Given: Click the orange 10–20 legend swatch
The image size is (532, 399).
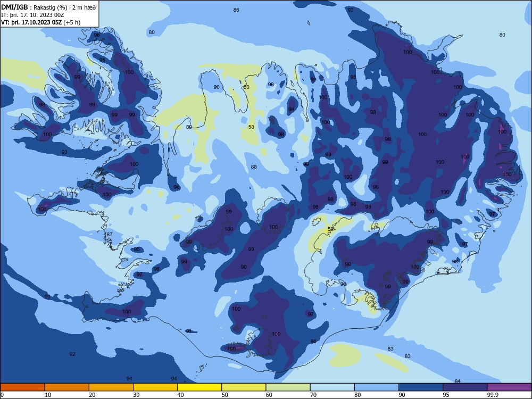Looking at the screenshot, I should (x=67, y=387).
